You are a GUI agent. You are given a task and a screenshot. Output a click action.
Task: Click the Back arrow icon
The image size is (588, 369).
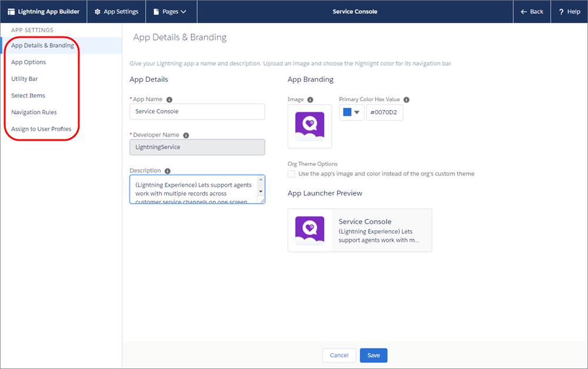[524, 12]
